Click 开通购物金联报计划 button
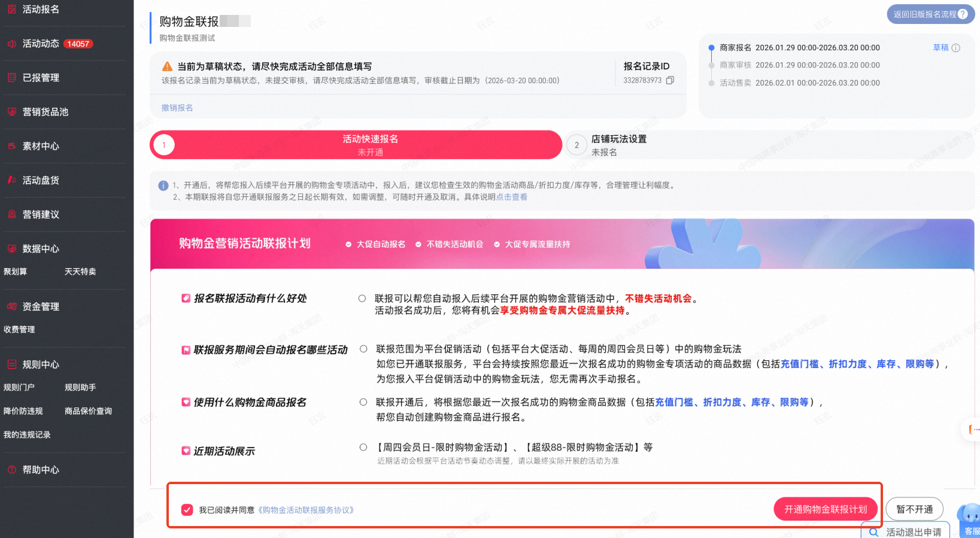The width and height of the screenshot is (980, 538). 826,509
